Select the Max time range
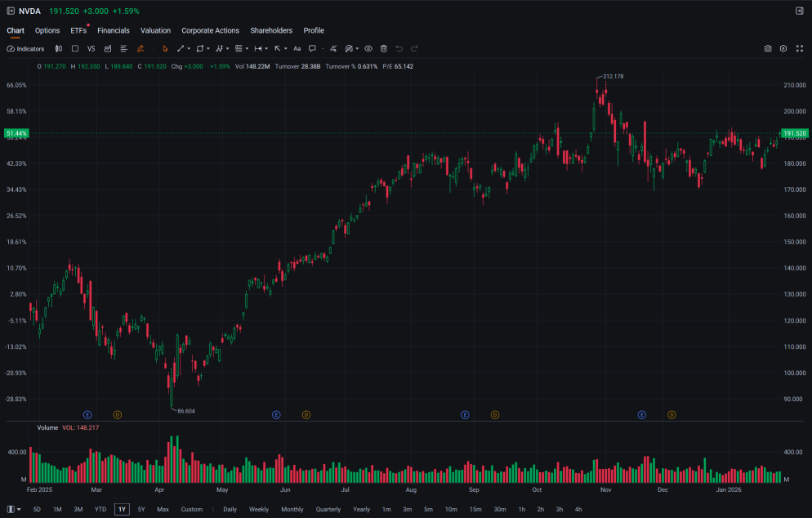812x518 pixels. pos(163,510)
